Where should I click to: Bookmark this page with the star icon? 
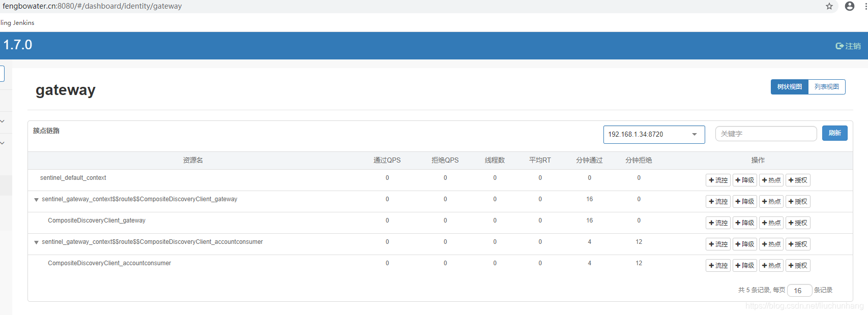829,6
